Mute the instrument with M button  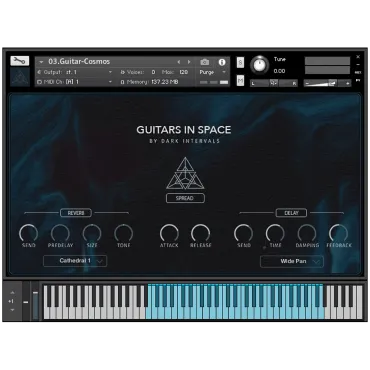coord(240,80)
